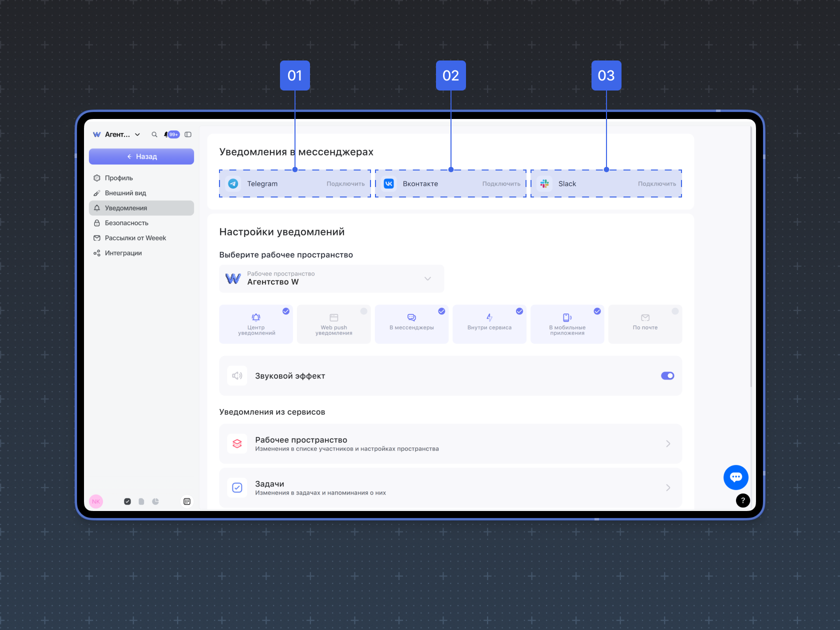Open Безопасность in the settings menu
The height and width of the screenshot is (630, 840).
(x=126, y=223)
